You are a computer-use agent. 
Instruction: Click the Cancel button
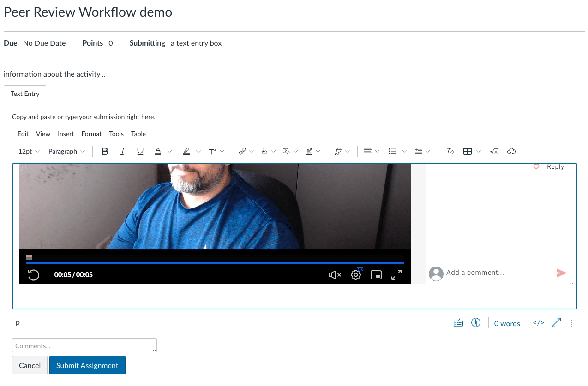click(30, 365)
